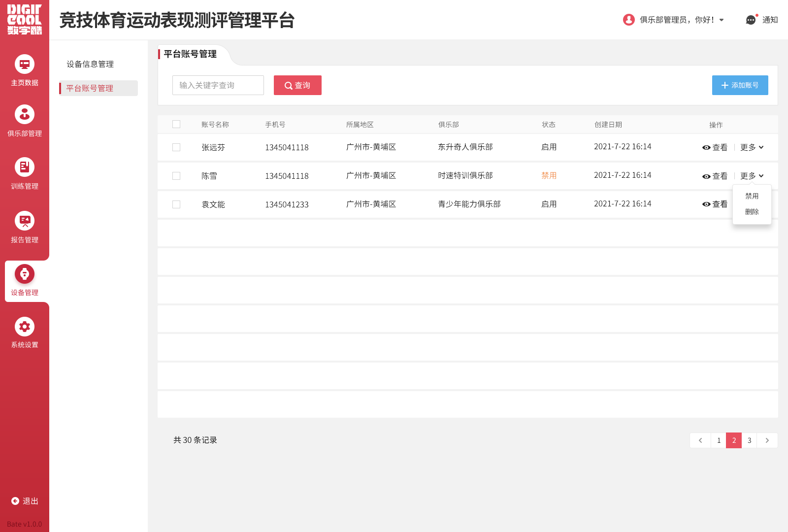Click the 通知 label
The image size is (788, 532).
pyautogui.click(x=770, y=20)
